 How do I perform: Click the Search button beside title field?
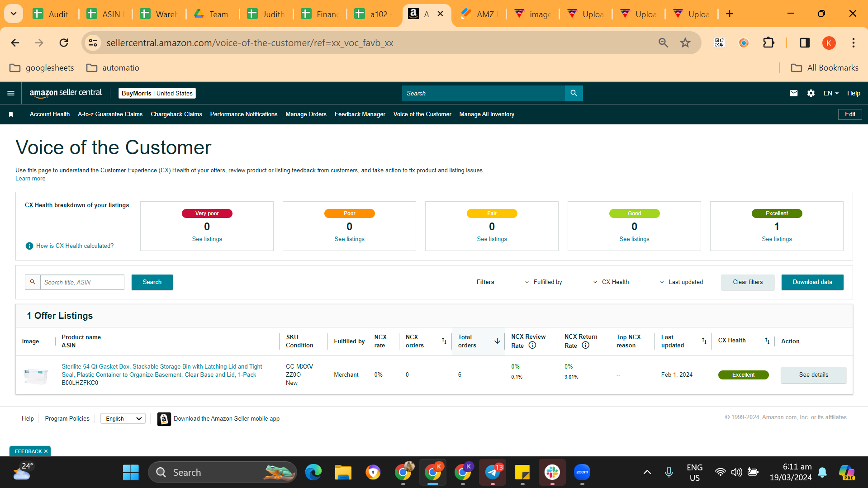tap(152, 282)
